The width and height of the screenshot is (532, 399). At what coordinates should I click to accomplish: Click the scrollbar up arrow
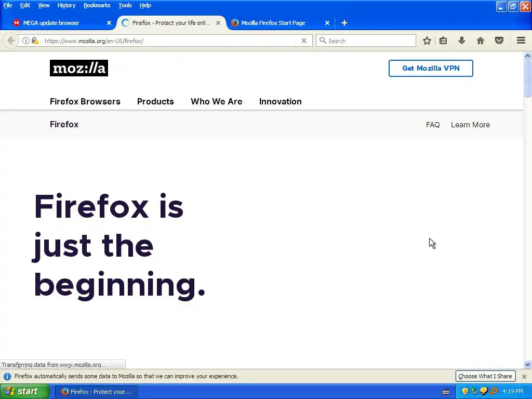527,56
